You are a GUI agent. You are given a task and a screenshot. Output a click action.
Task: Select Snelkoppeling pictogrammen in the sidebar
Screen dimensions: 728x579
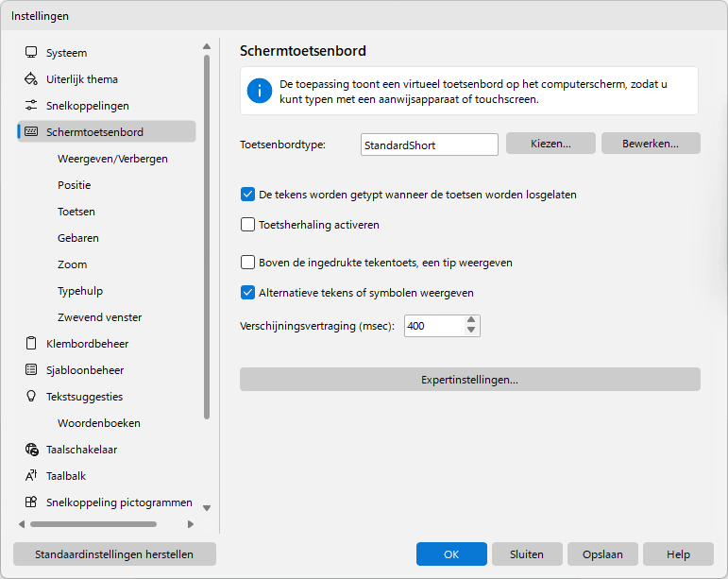(107, 502)
